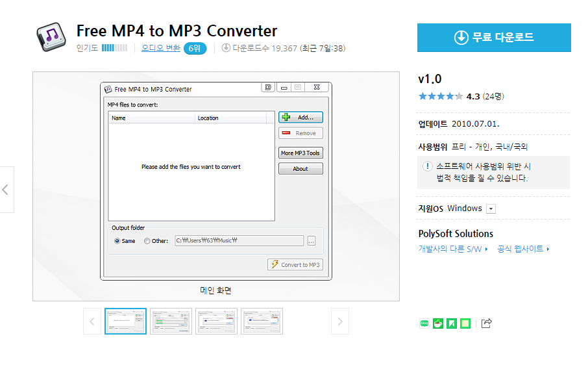Open More MP3 Tools in converter window
This screenshot has width=588, height=367.
tap(300, 153)
